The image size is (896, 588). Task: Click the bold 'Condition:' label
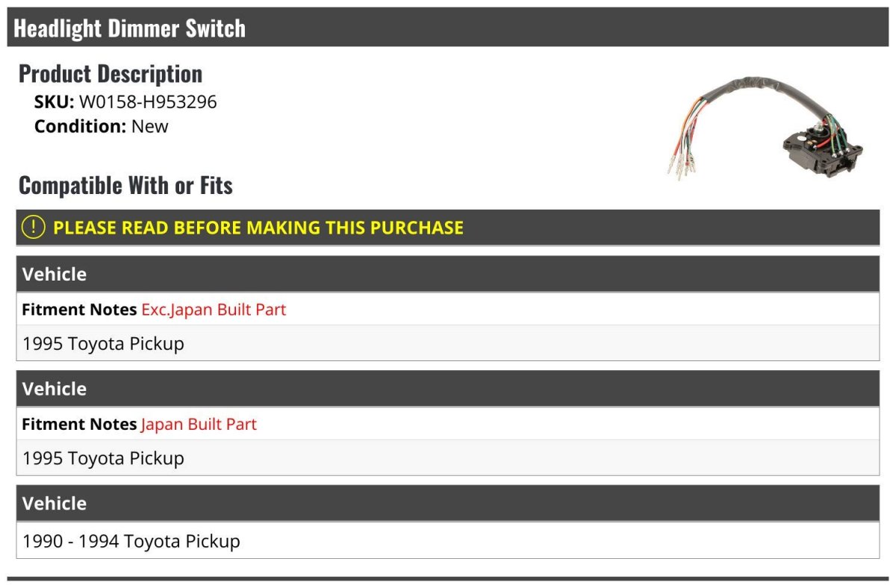[80, 126]
